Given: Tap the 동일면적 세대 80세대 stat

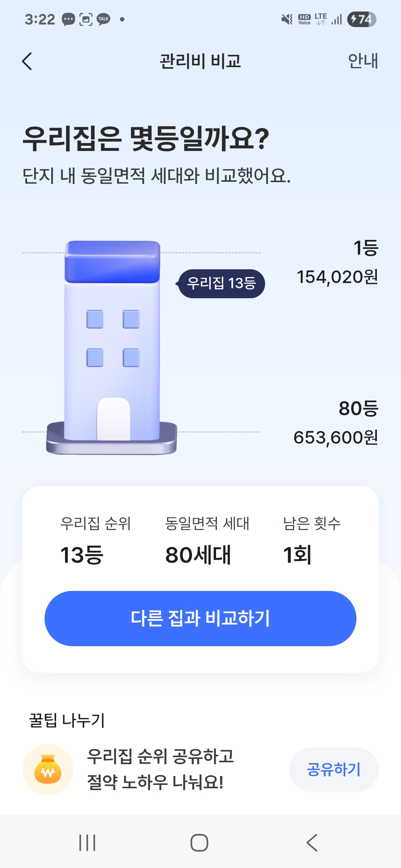Looking at the screenshot, I should click(207, 540).
